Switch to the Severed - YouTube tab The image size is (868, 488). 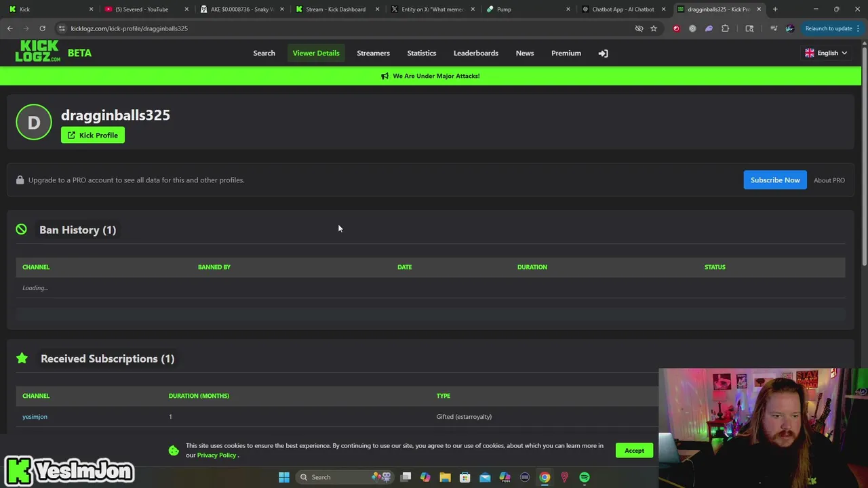coord(146,9)
